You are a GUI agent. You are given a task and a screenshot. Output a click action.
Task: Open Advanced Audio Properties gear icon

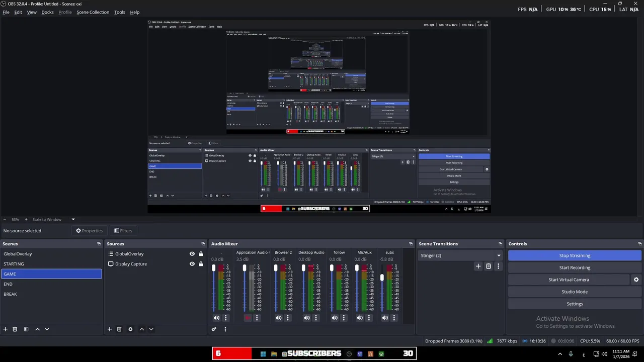pos(214,329)
